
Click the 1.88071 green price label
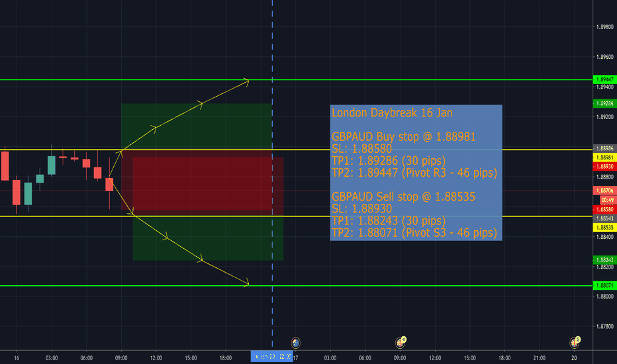click(604, 286)
